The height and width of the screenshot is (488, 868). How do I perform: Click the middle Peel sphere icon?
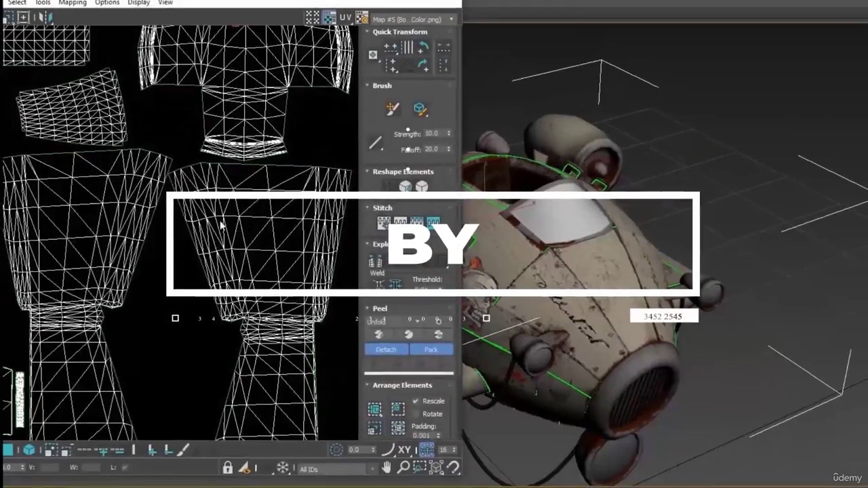point(408,335)
